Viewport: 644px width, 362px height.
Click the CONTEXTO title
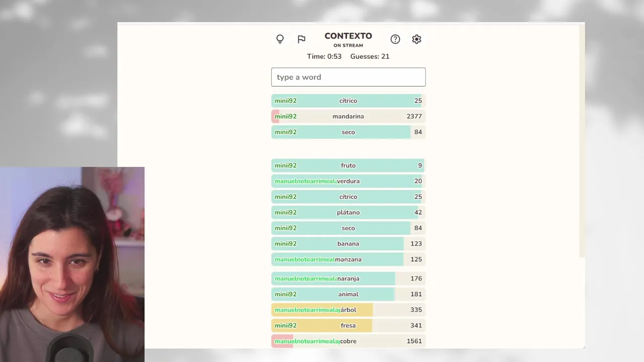coord(348,36)
